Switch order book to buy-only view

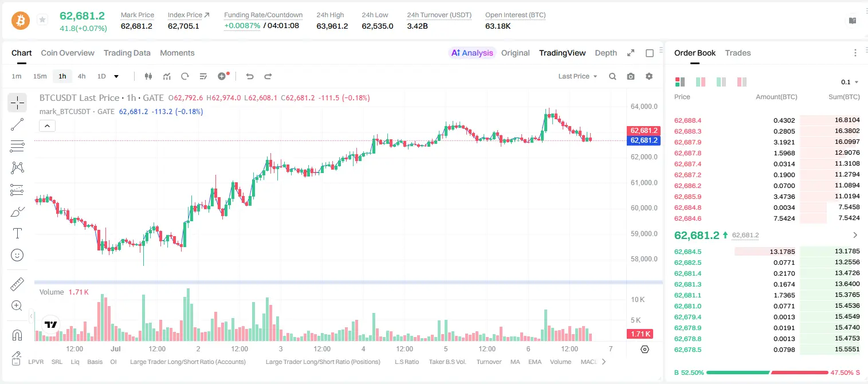pyautogui.click(x=721, y=82)
